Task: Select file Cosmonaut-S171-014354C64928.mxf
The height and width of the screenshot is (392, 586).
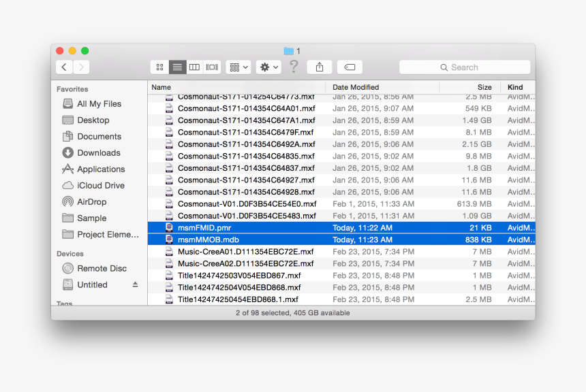Action: (x=341, y=192)
